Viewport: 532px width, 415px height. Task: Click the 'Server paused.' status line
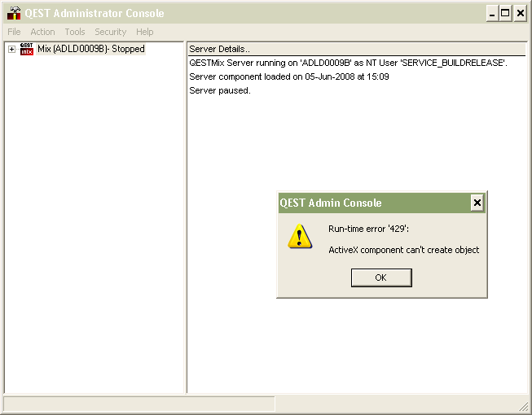click(219, 90)
